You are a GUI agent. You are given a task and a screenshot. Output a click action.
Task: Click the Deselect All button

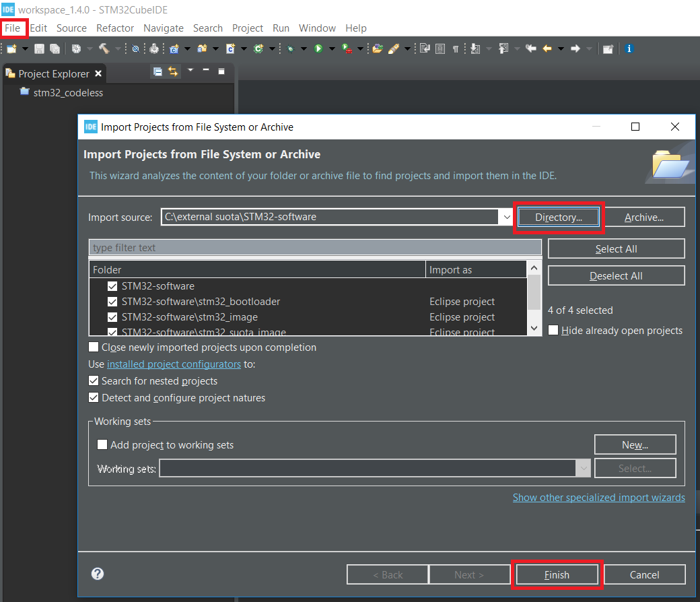(616, 276)
